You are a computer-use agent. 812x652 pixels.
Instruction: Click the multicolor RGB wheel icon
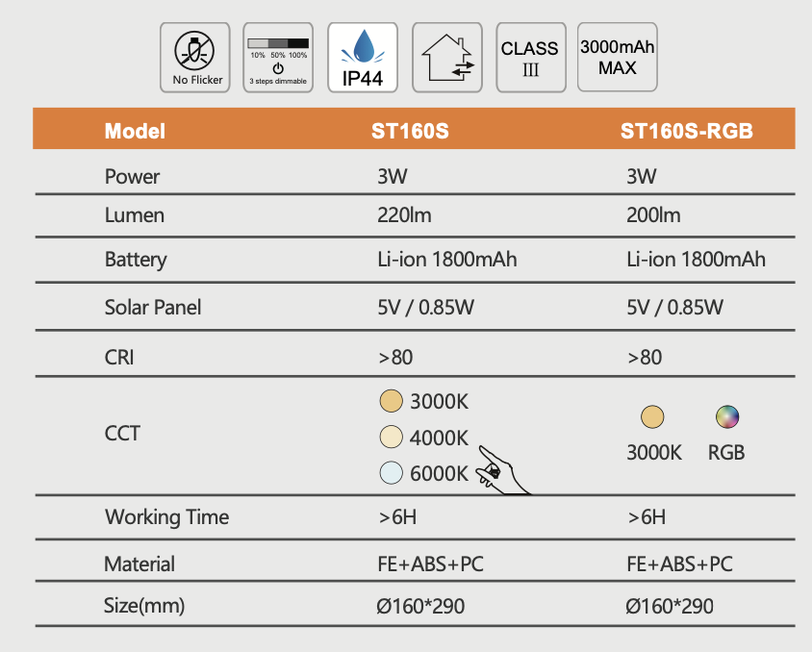coord(726,417)
